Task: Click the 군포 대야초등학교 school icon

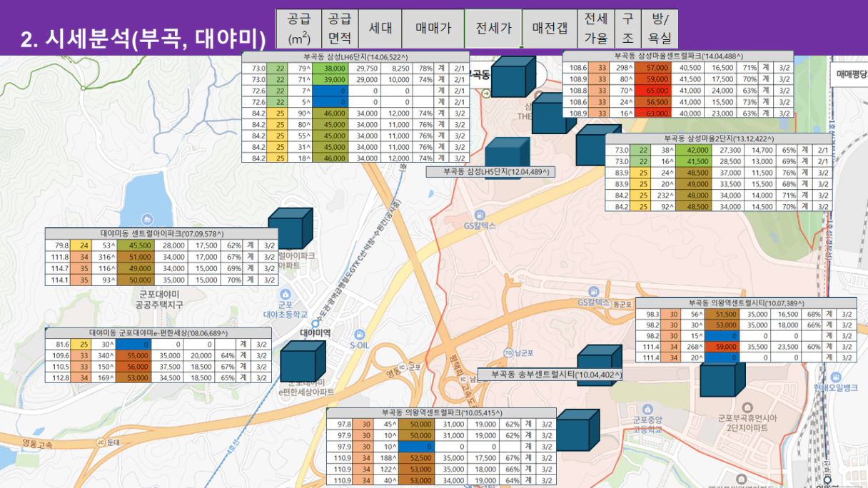Action: [286, 294]
